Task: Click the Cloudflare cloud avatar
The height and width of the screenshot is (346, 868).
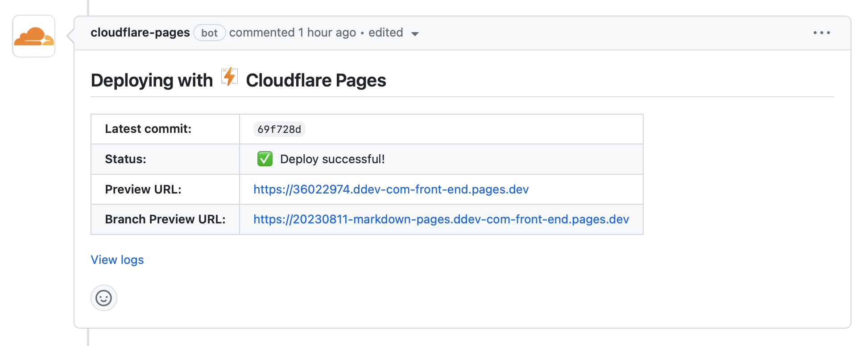Action: [x=34, y=36]
